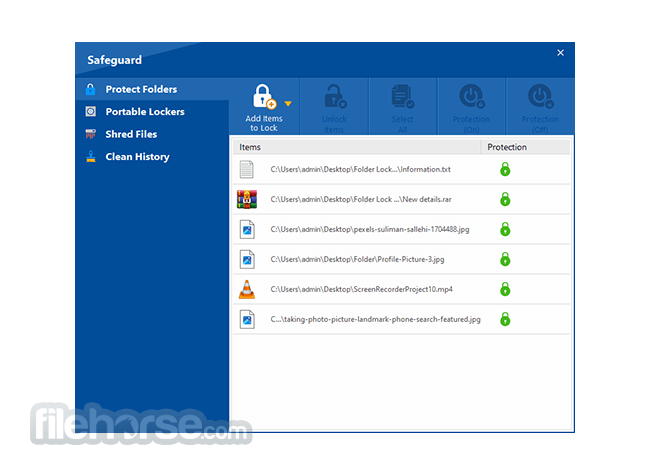Toggle green lock for New details.rar
Screen dimensions: 650x475
(505, 199)
